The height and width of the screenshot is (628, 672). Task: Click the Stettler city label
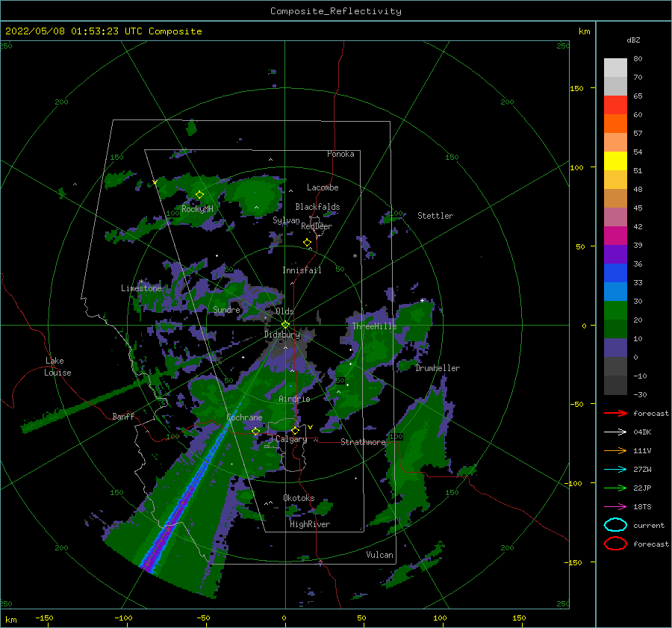[435, 216]
